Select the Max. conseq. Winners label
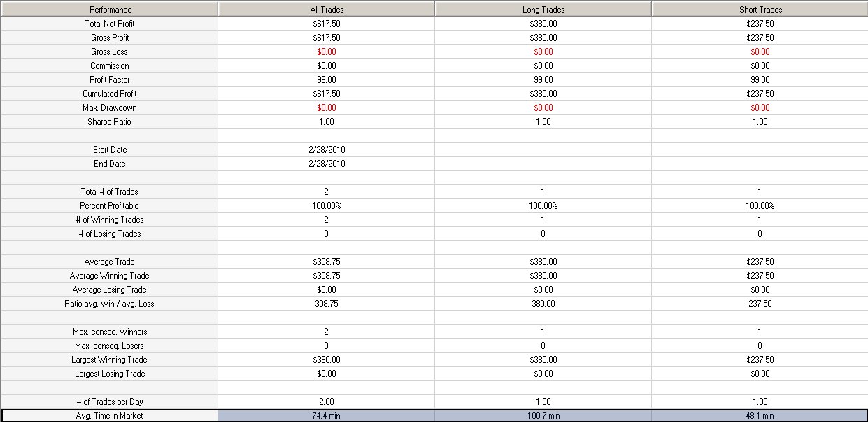The image size is (868, 422). 110,332
